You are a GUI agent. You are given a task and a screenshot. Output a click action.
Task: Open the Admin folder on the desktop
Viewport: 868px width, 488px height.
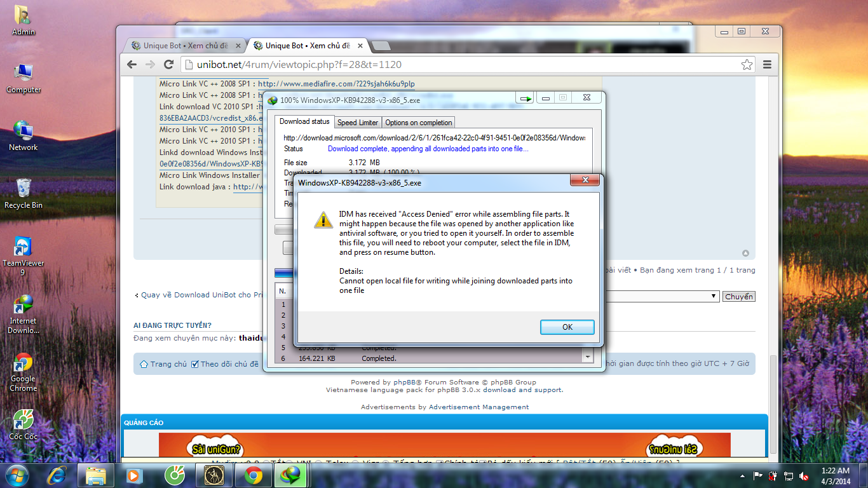pos(24,20)
